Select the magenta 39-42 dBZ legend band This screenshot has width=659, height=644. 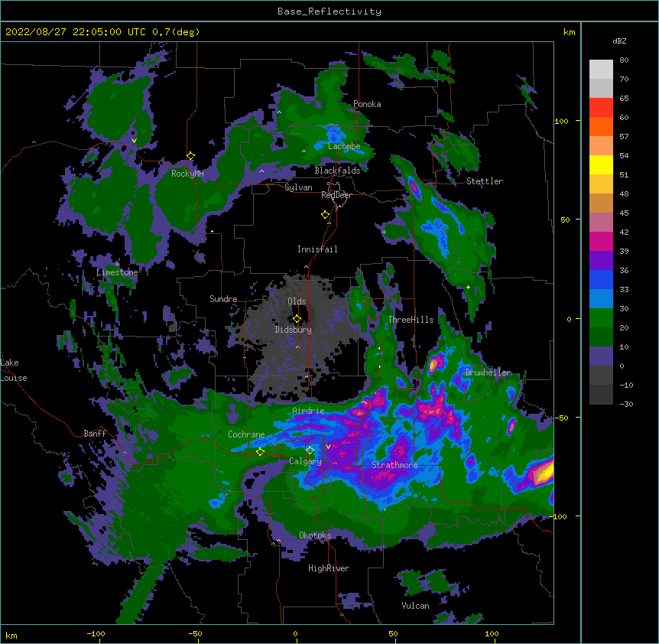click(601, 241)
